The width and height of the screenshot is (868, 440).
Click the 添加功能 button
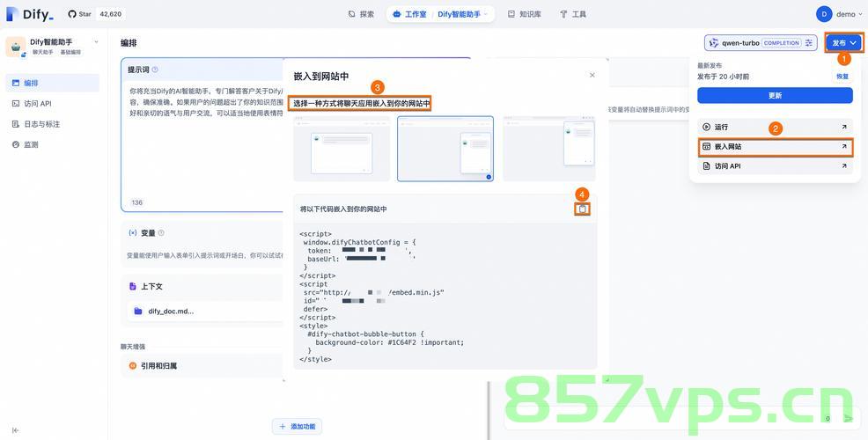tap(297, 426)
